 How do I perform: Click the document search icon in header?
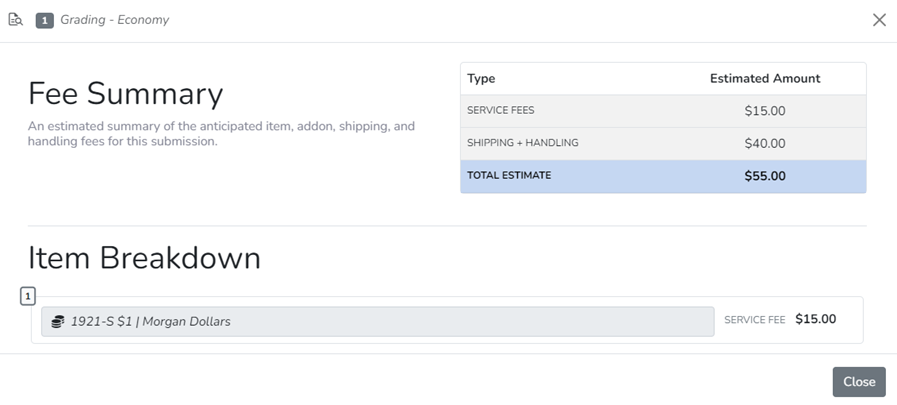click(x=15, y=20)
